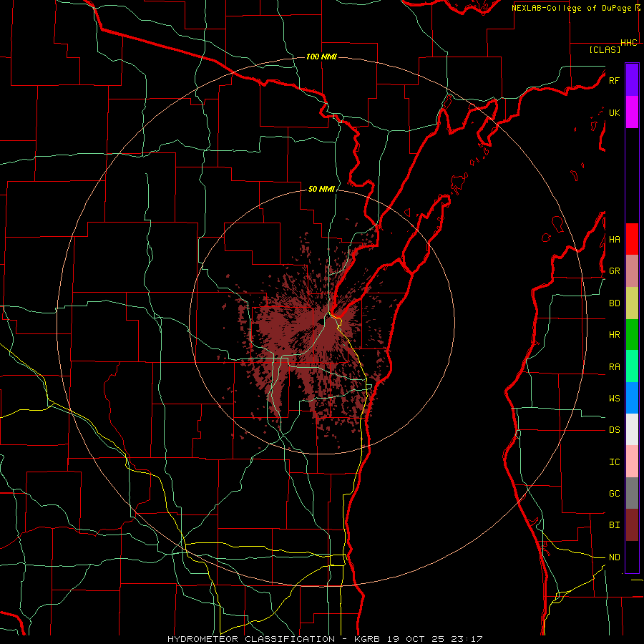Pick the RA mint-green legend swatch

(x=632, y=366)
